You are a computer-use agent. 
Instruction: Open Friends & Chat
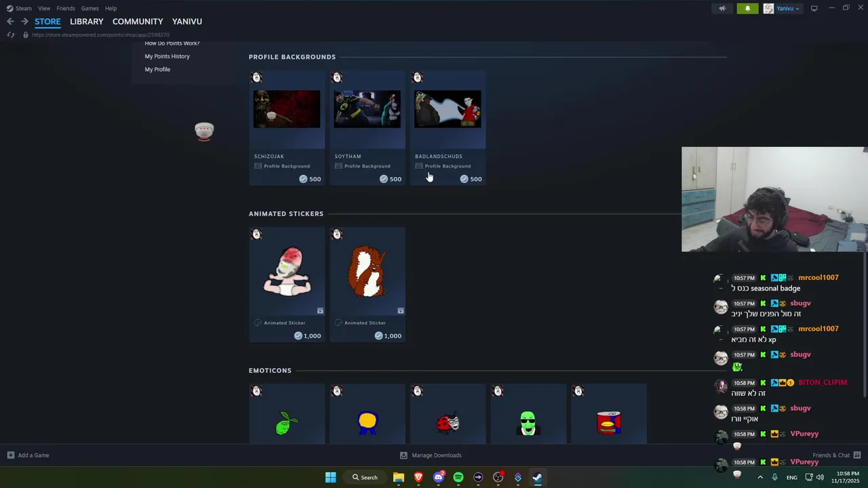click(837, 455)
